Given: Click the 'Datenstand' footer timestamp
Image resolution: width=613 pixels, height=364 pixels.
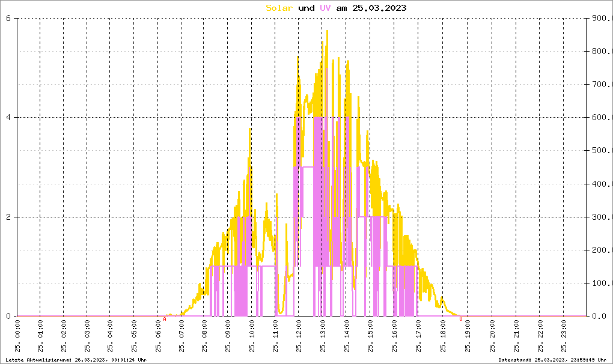Looking at the screenshot, I should [552, 360].
